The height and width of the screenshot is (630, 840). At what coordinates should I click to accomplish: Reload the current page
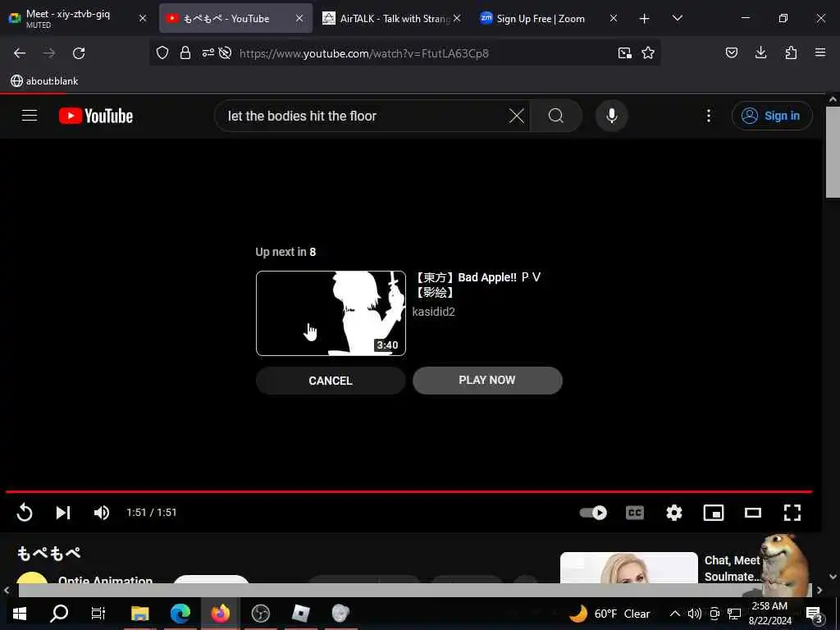pyautogui.click(x=79, y=53)
